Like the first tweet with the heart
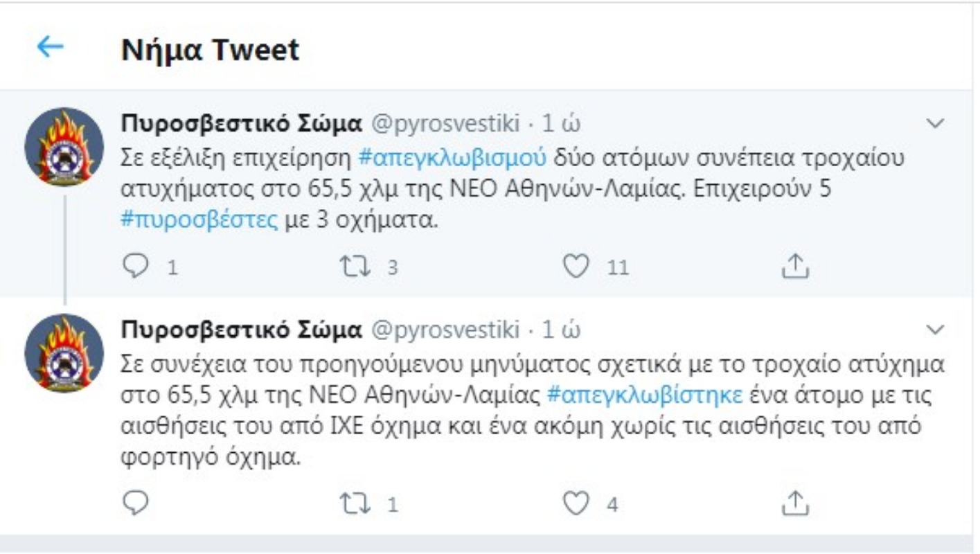This screenshot has height=554, width=980. click(575, 267)
